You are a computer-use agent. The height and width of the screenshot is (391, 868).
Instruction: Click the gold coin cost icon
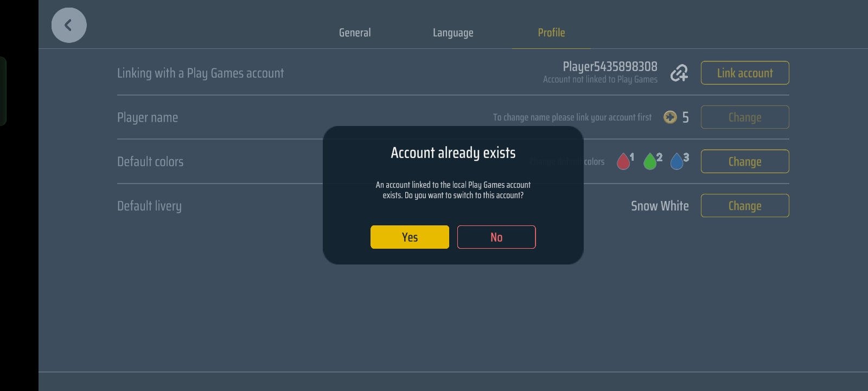tap(670, 117)
